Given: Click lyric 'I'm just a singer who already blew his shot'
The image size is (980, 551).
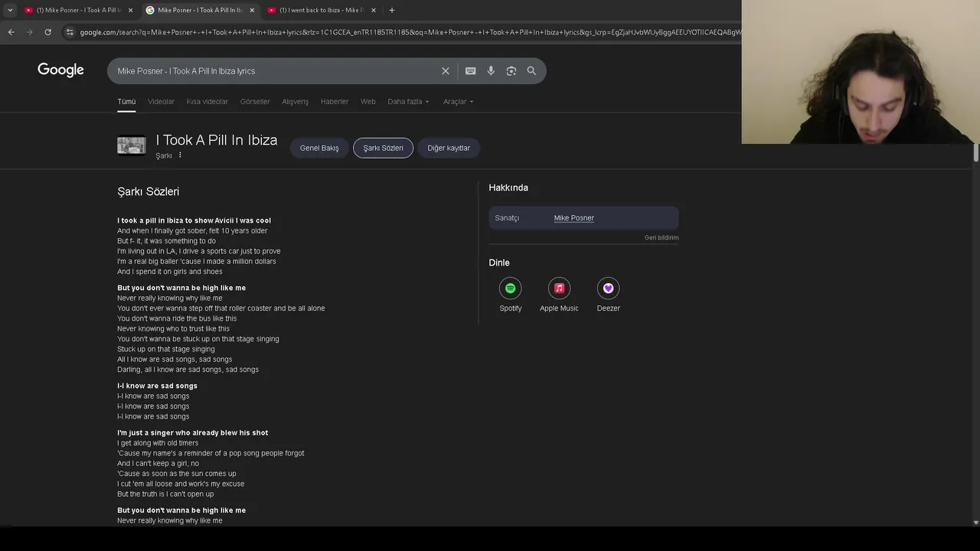Looking at the screenshot, I should pos(192,432).
